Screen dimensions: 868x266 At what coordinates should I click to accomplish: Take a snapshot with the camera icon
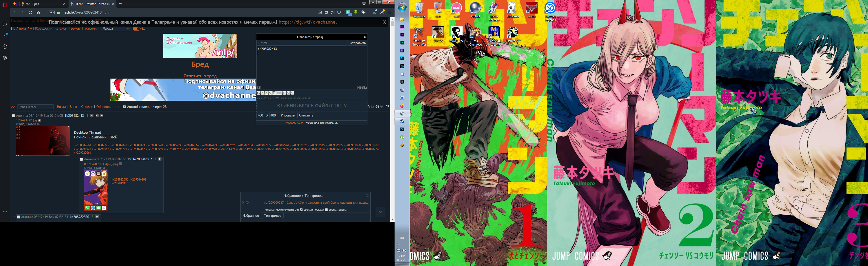tap(320, 13)
